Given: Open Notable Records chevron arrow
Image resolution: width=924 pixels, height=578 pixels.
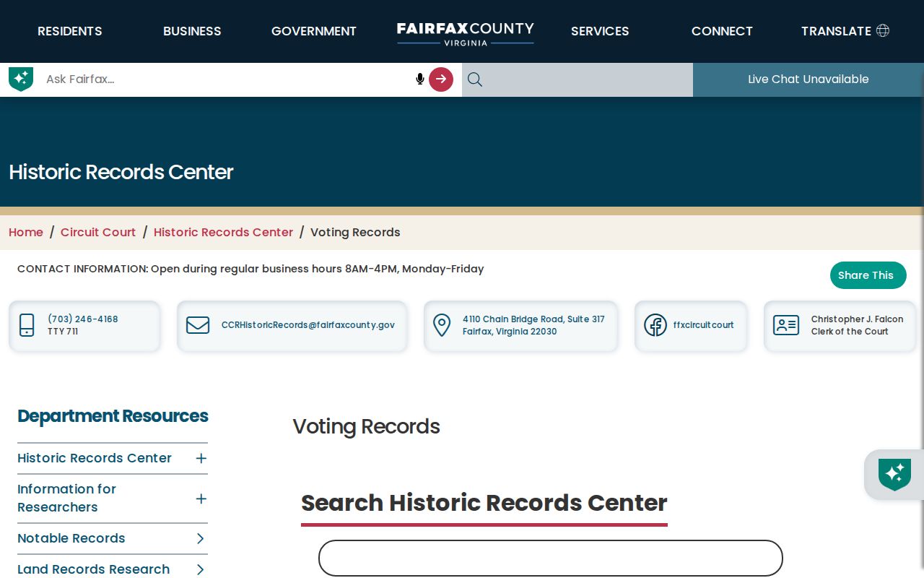Looking at the screenshot, I should tap(201, 538).
